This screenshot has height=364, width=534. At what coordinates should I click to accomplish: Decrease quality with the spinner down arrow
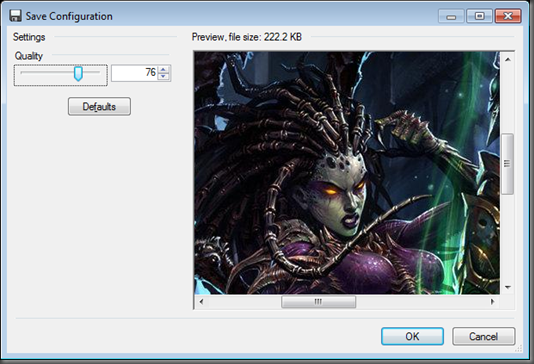[163, 77]
